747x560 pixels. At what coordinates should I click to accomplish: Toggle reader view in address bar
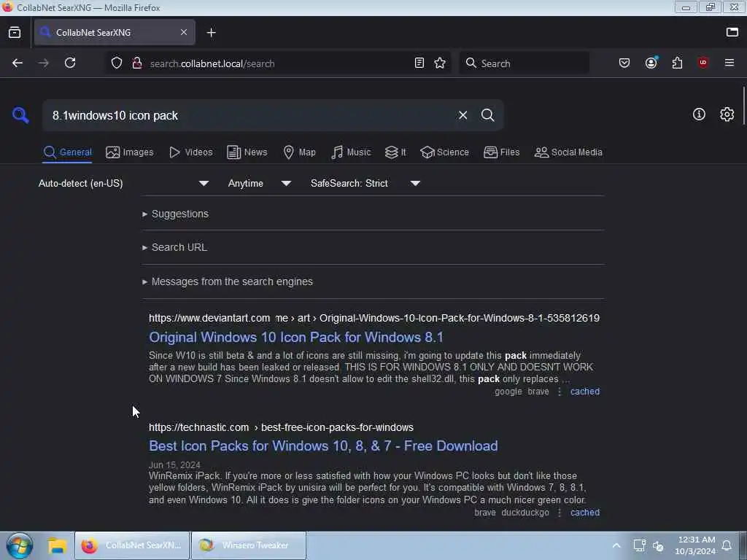419,63
